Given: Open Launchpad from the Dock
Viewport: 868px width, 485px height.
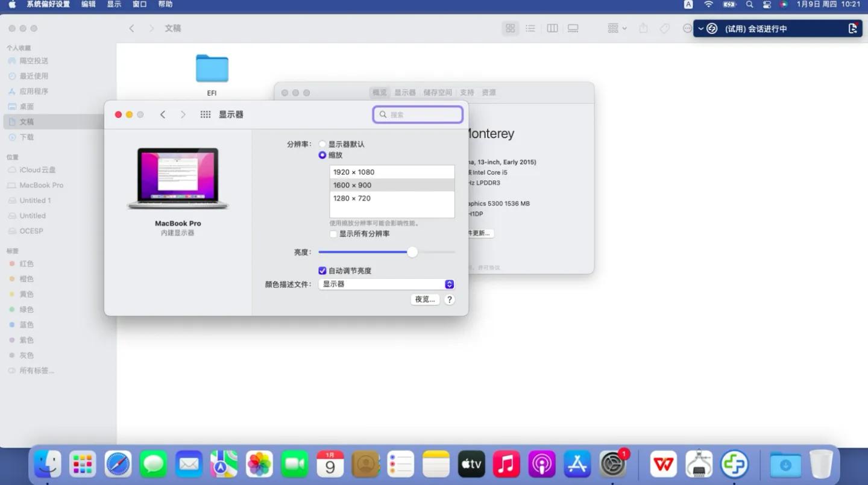Looking at the screenshot, I should 83,465.
